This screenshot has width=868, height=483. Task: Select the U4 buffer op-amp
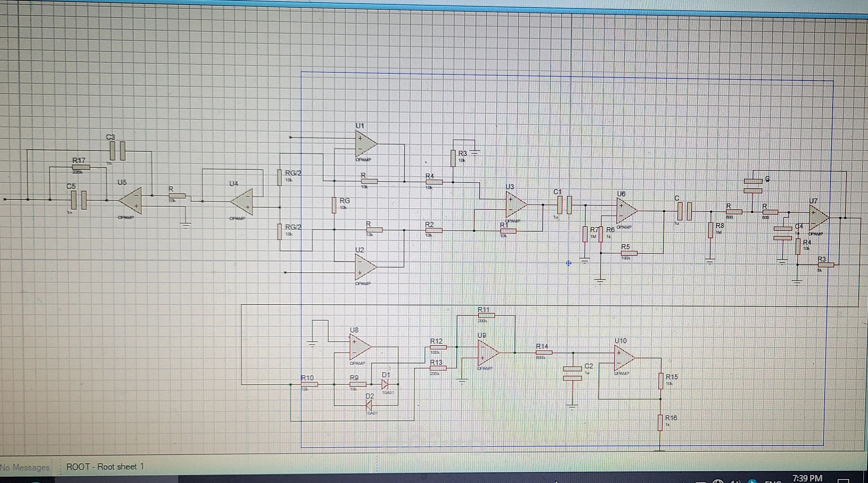[x=242, y=202]
